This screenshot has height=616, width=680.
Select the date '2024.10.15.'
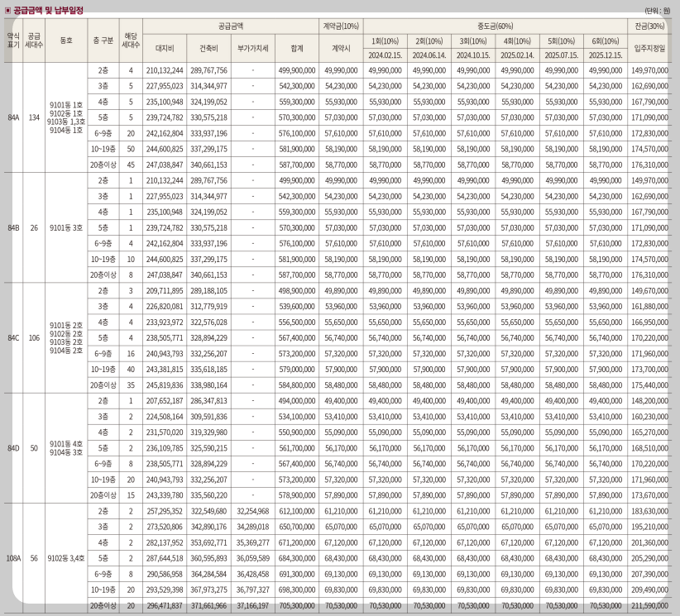(x=473, y=55)
